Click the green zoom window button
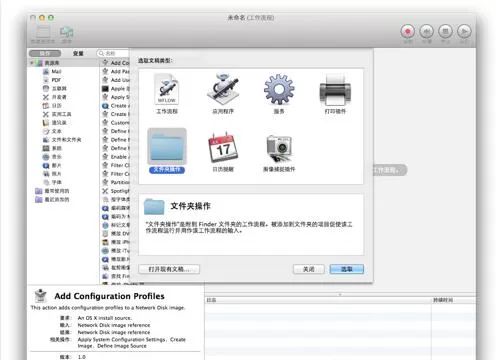This screenshot has height=360, width=501. (51, 18)
